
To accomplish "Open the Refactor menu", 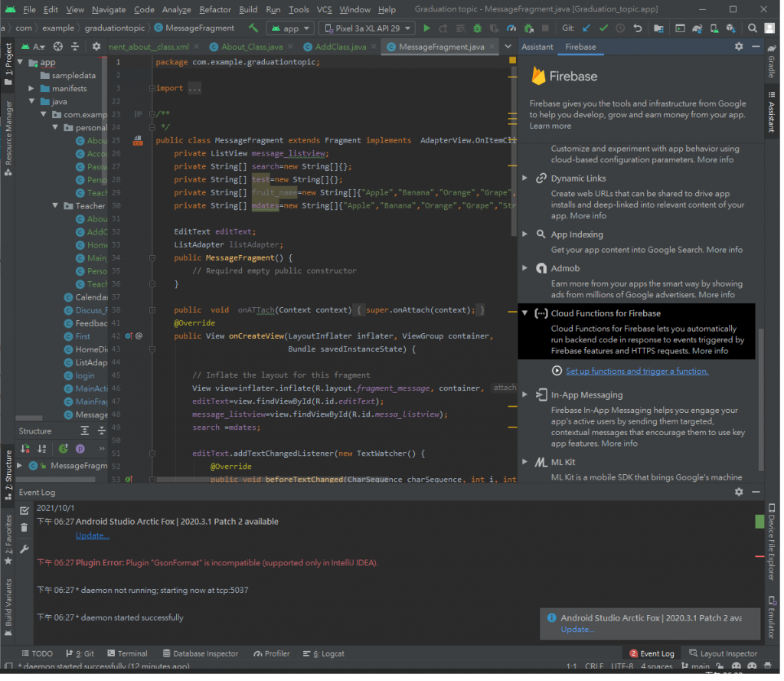I will 214,10.
